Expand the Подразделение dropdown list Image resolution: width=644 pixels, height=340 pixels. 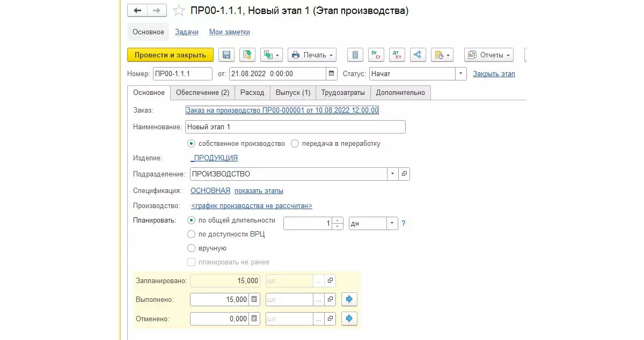click(x=392, y=174)
